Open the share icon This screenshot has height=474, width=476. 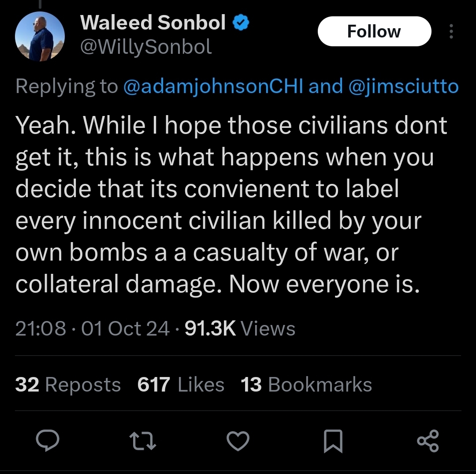[x=428, y=441]
